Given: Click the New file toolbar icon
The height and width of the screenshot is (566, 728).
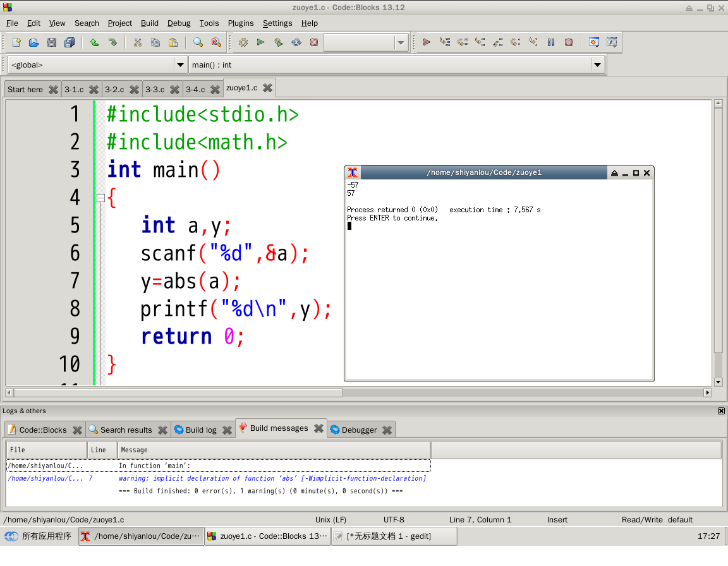Looking at the screenshot, I should click(16, 42).
